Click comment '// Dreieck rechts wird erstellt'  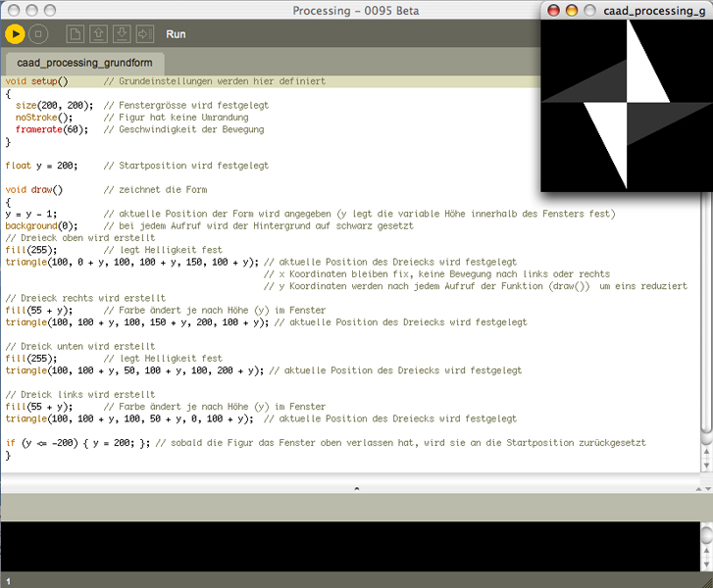(85, 298)
